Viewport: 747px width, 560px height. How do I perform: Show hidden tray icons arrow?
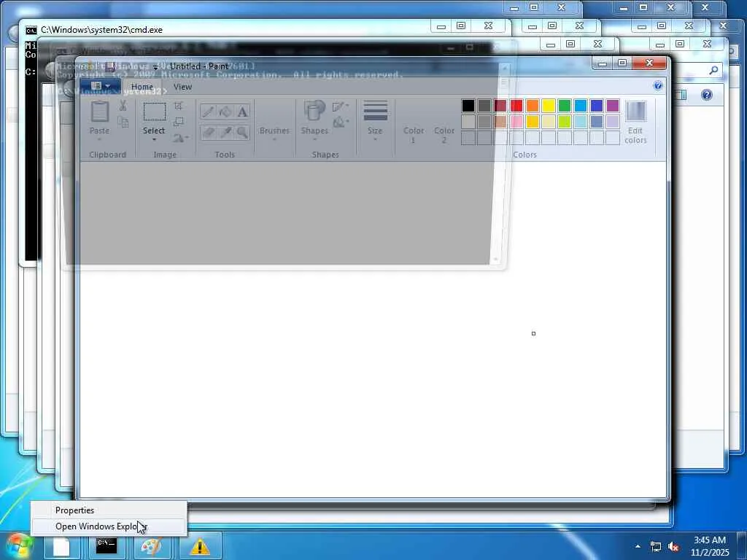(638, 547)
